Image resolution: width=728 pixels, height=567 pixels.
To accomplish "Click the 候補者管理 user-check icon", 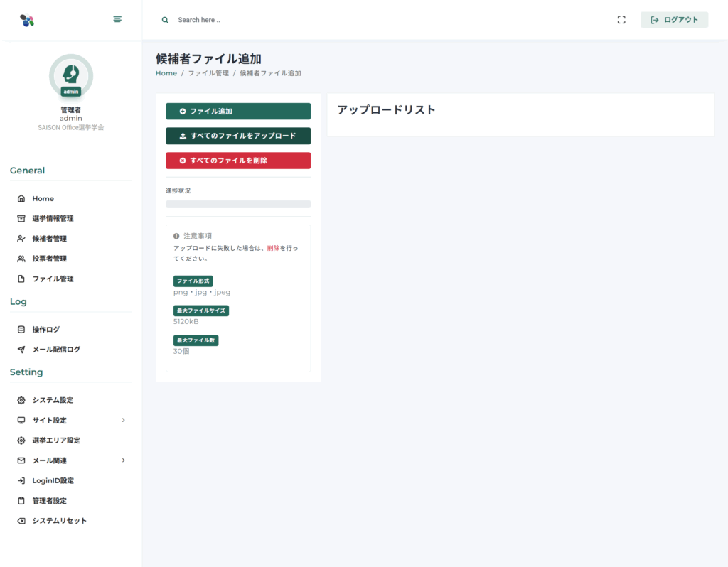I will tap(21, 239).
